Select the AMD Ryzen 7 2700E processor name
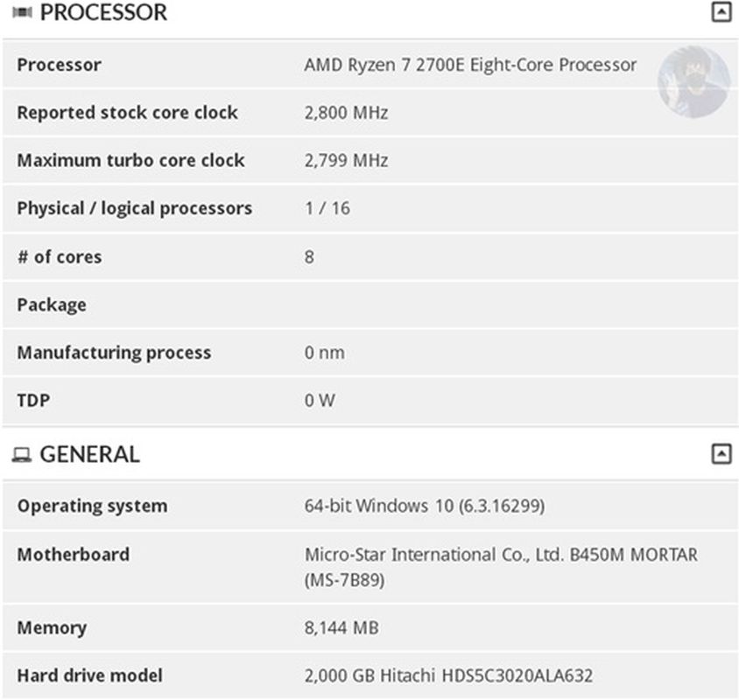 (x=470, y=65)
